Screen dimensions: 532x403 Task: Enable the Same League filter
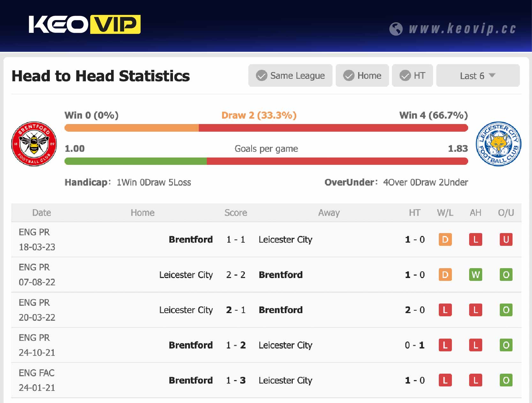pyautogui.click(x=290, y=76)
